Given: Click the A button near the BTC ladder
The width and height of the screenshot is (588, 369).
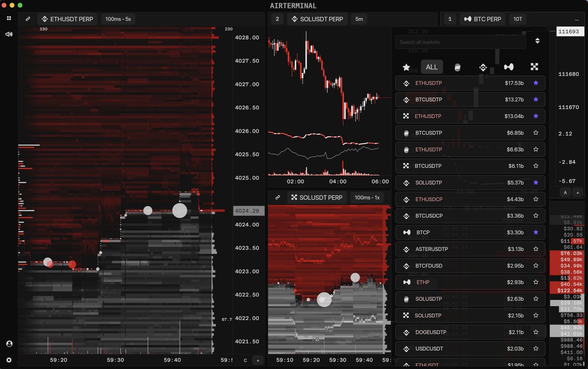Looking at the screenshot, I should coord(564,193).
